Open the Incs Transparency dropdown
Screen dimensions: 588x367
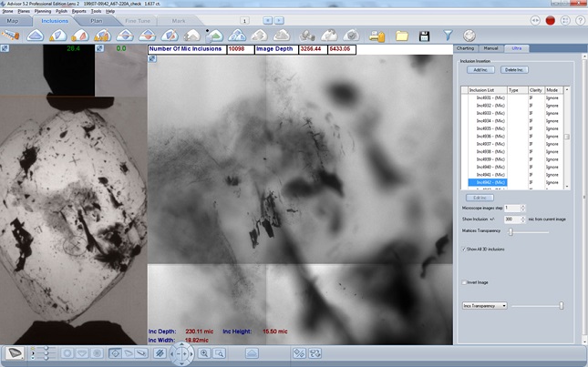[484, 306]
